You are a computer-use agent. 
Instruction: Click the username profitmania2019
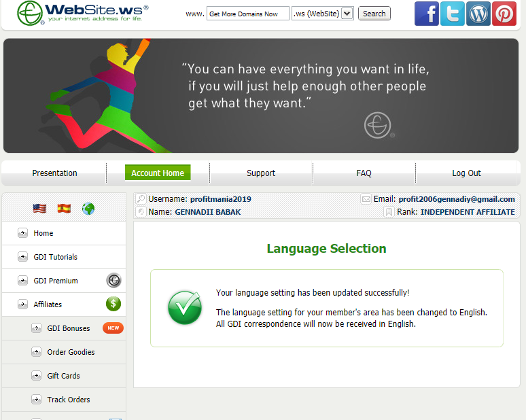[x=221, y=199]
